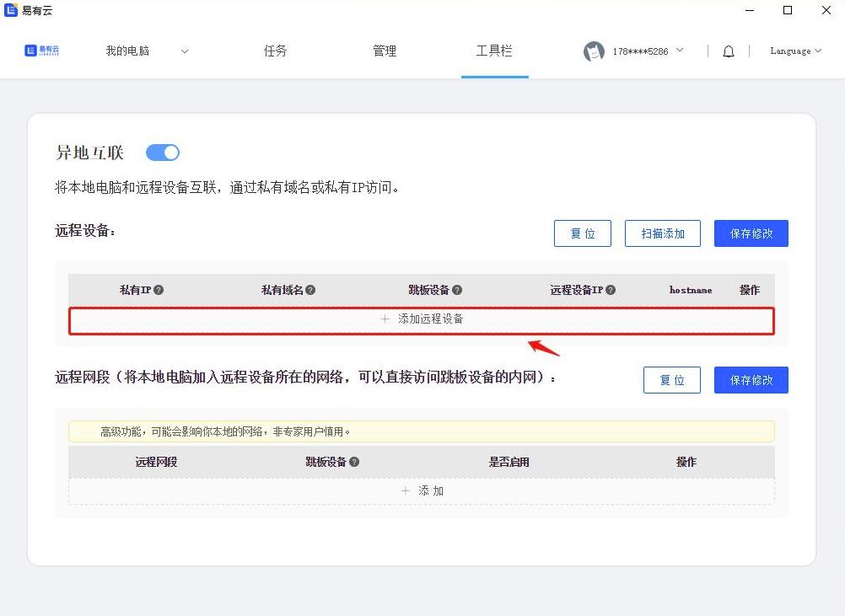
Task: Expand the 我的电脑 dropdown
Action: [x=185, y=51]
